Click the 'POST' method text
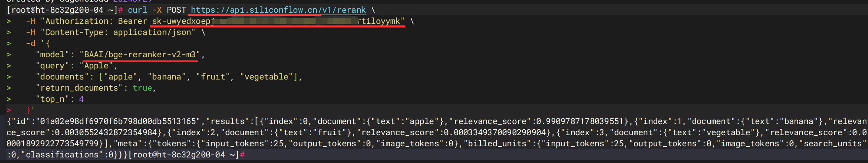Viewport: 868px width, 163px height. [x=176, y=10]
